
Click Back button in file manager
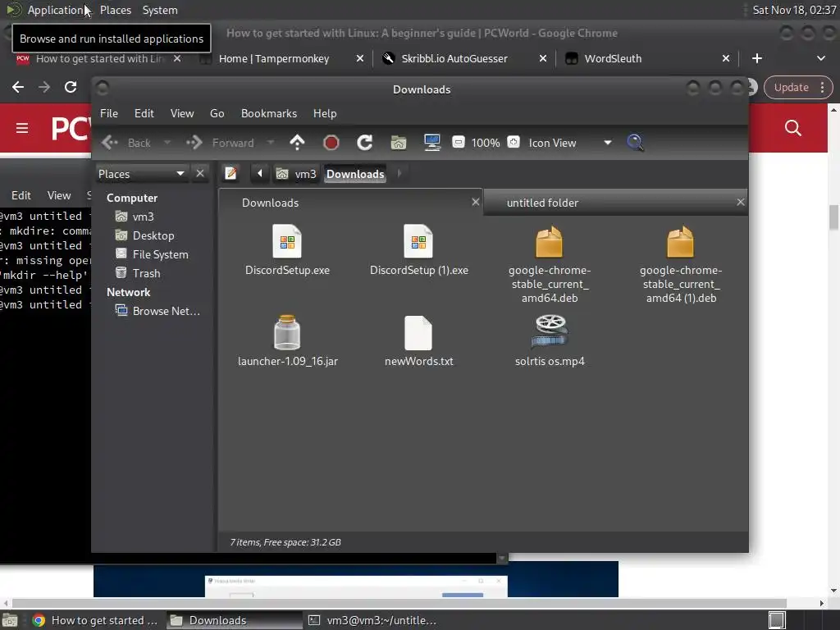pyautogui.click(x=126, y=143)
